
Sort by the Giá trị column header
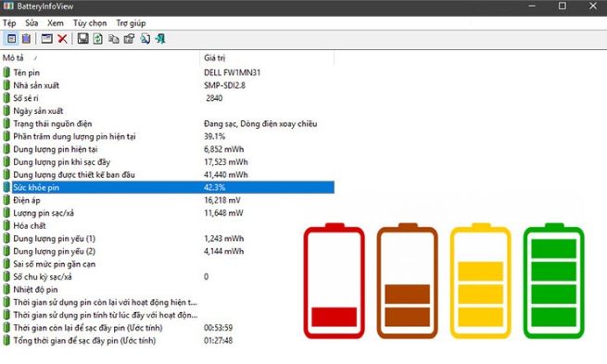click(x=267, y=58)
